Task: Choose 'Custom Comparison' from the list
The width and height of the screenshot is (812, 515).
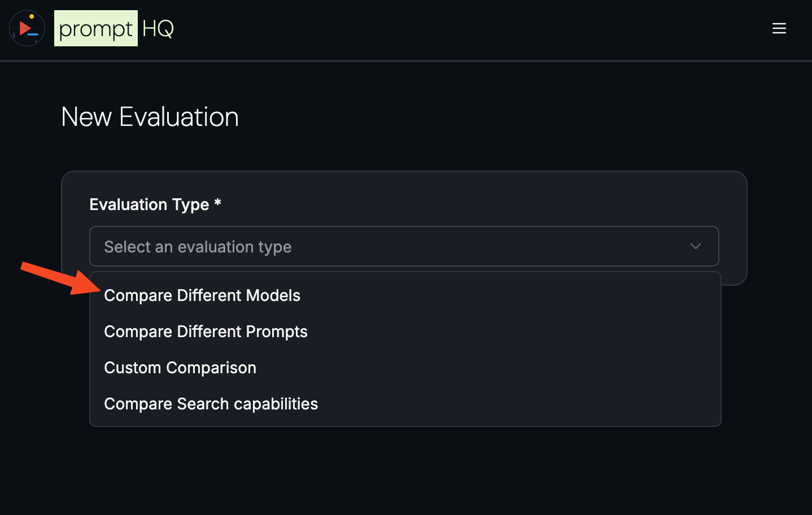Action: 180,367
